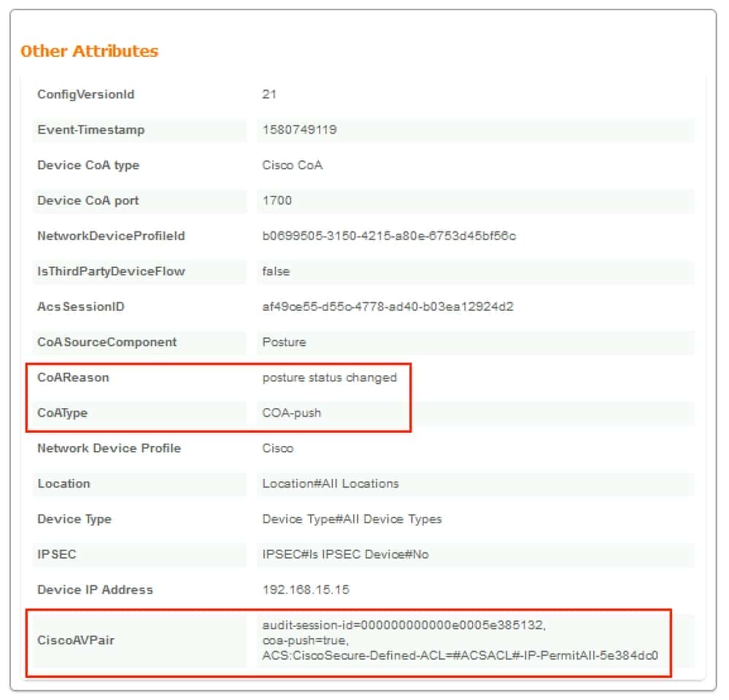Select the Device CoA port label

[88, 201]
